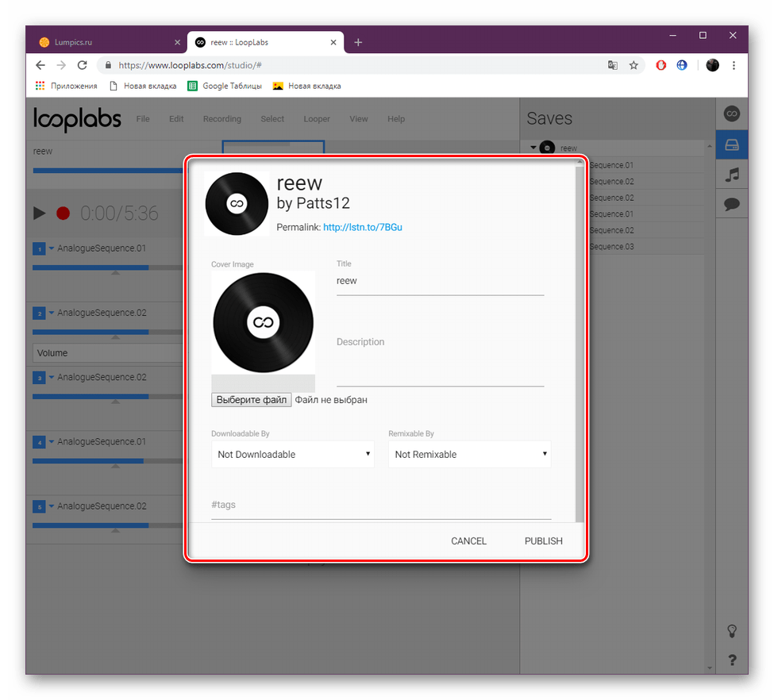Open the Recording menu

(x=221, y=118)
